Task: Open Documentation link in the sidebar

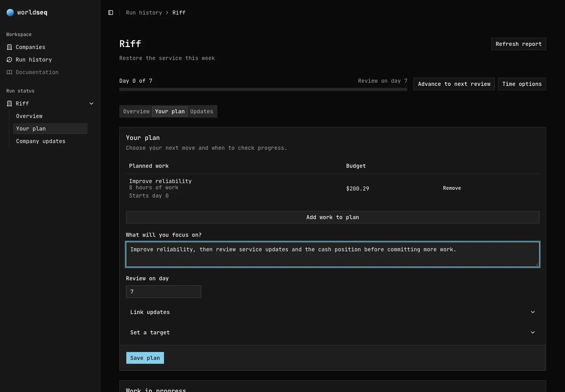Action: pos(50,72)
